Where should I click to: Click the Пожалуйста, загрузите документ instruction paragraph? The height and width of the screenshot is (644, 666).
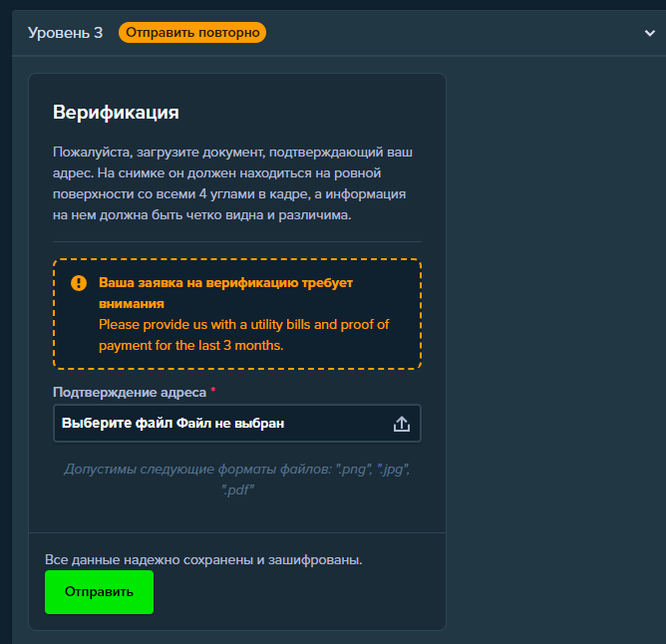point(232,183)
